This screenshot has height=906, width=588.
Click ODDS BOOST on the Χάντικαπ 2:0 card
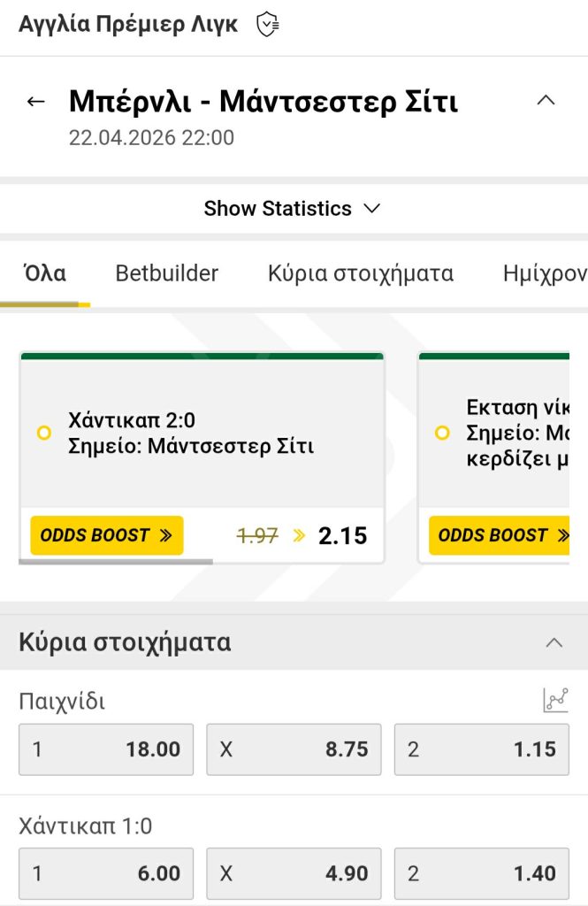(x=106, y=535)
